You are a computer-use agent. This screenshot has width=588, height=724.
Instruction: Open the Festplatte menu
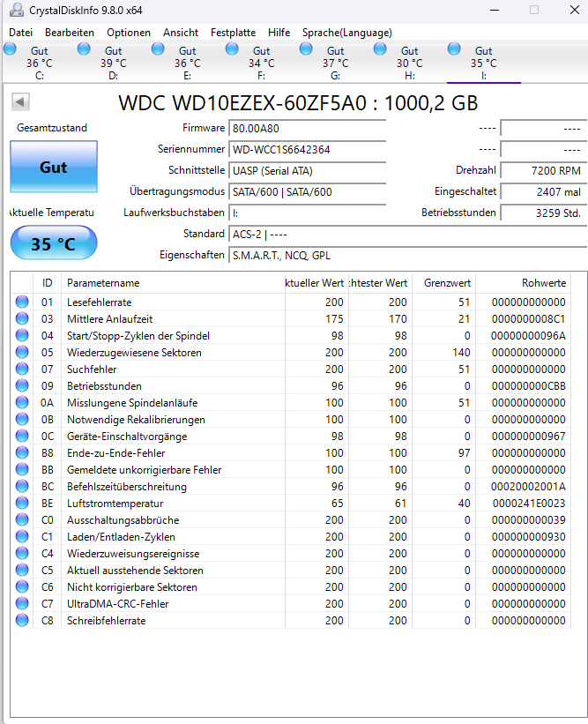click(x=233, y=33)
